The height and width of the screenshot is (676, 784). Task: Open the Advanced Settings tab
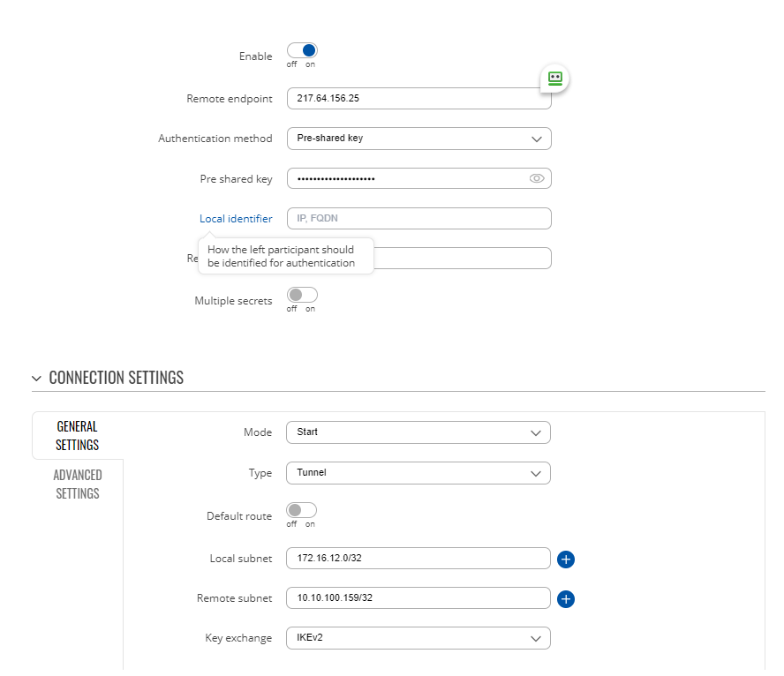pyautogui.click(x=77, y=484)
